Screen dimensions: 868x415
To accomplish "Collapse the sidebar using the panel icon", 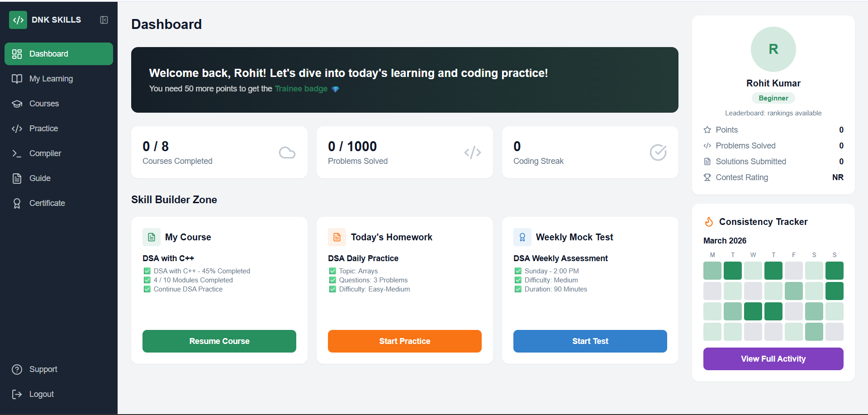I will click(x=104, y=20).
